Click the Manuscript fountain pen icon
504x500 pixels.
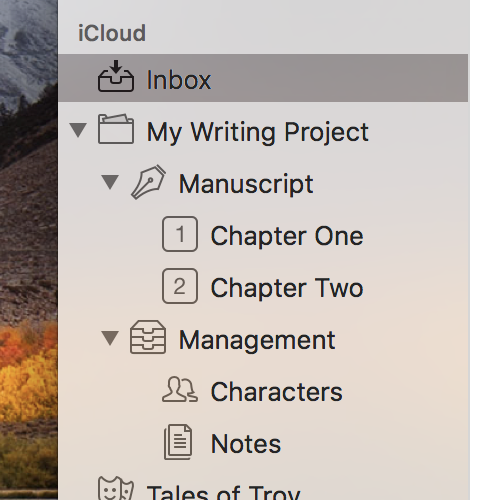pyautogui.click(x=148, y=182)
